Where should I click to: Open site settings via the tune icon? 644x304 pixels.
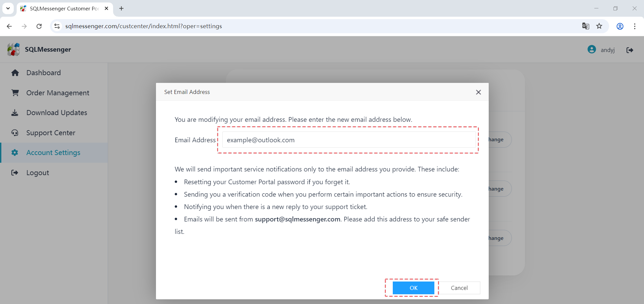(x=57, y=26)
